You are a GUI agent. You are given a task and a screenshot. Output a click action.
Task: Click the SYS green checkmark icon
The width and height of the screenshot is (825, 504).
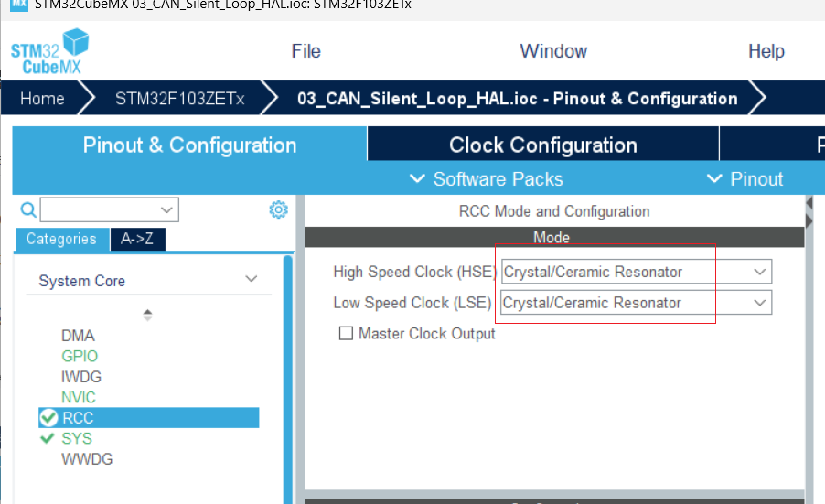(48, 438)
